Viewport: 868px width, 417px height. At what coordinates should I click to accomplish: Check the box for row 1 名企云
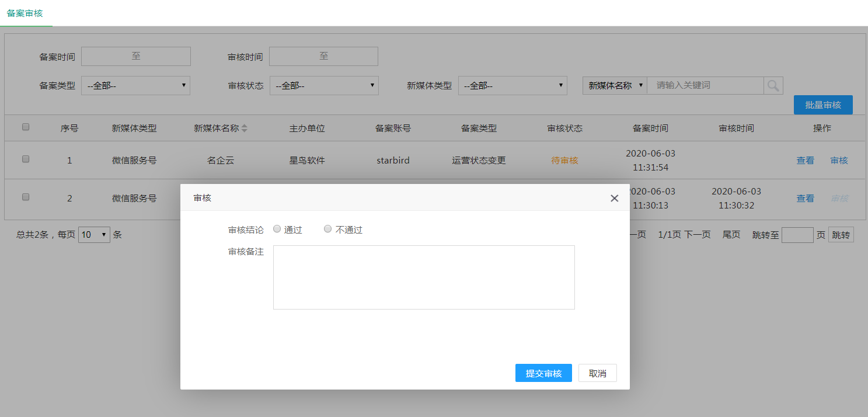tap(26, 159)
